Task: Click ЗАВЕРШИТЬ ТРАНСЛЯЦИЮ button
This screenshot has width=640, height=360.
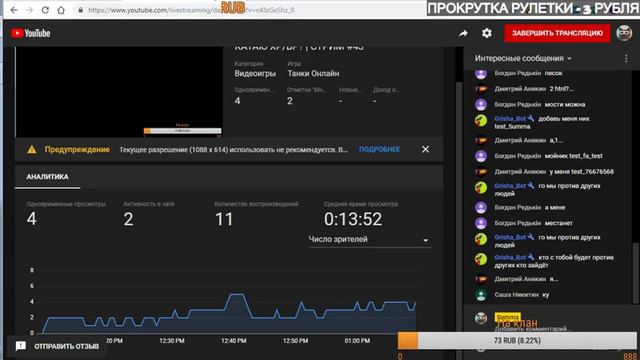Action: [x=557, y=33]
